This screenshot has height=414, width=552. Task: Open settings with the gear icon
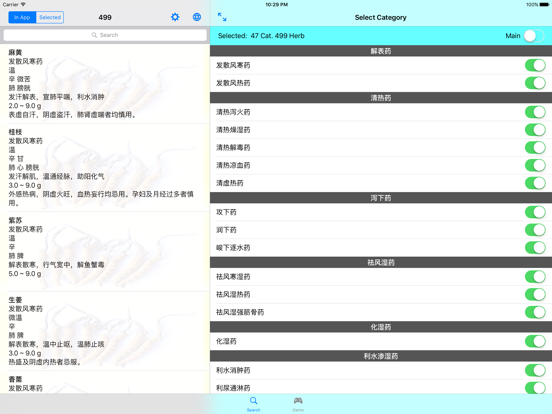click(x=175, y=17)
